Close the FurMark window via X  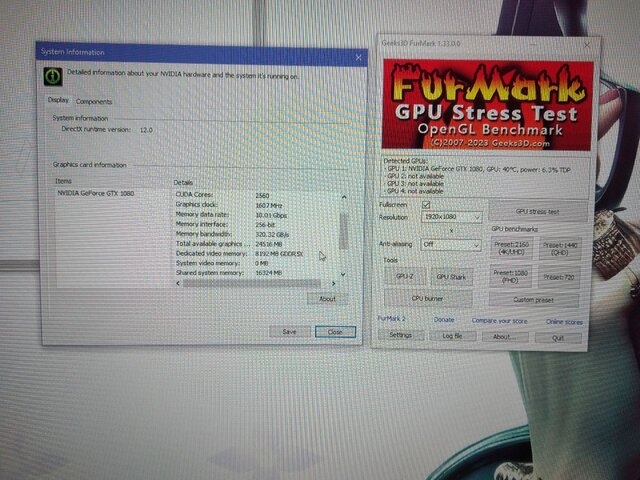[x=587, y=45]
